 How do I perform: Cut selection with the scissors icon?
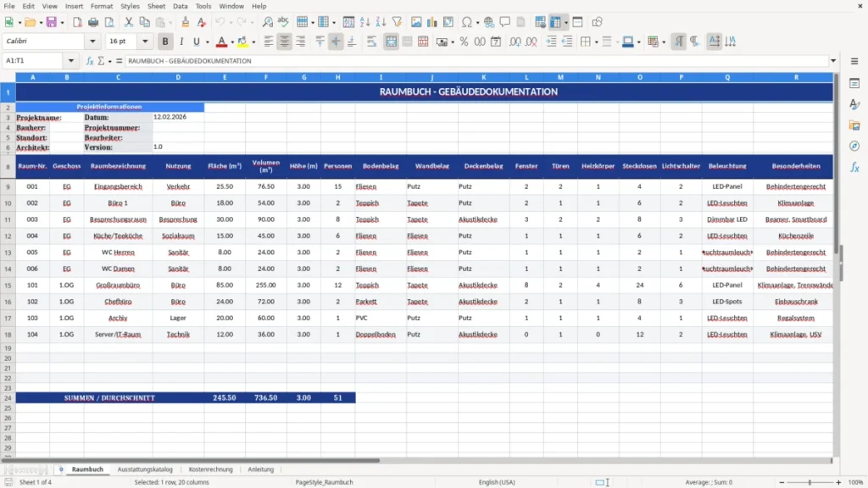click(129, 22)
